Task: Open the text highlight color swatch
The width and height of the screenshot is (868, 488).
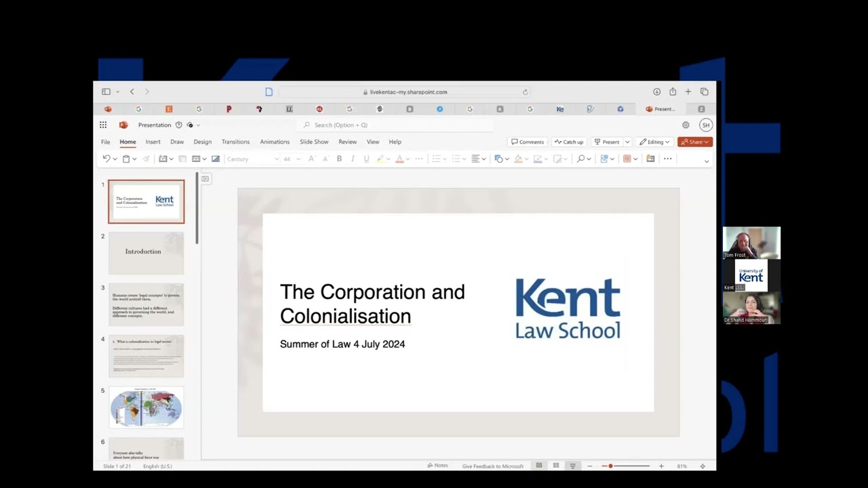Action: pos(380,159)
